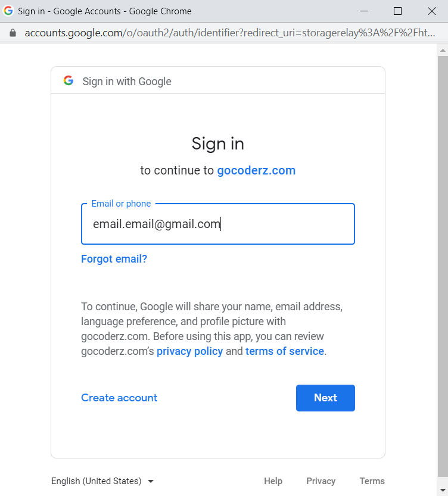Close the Google Accounts window

[432, 11]
